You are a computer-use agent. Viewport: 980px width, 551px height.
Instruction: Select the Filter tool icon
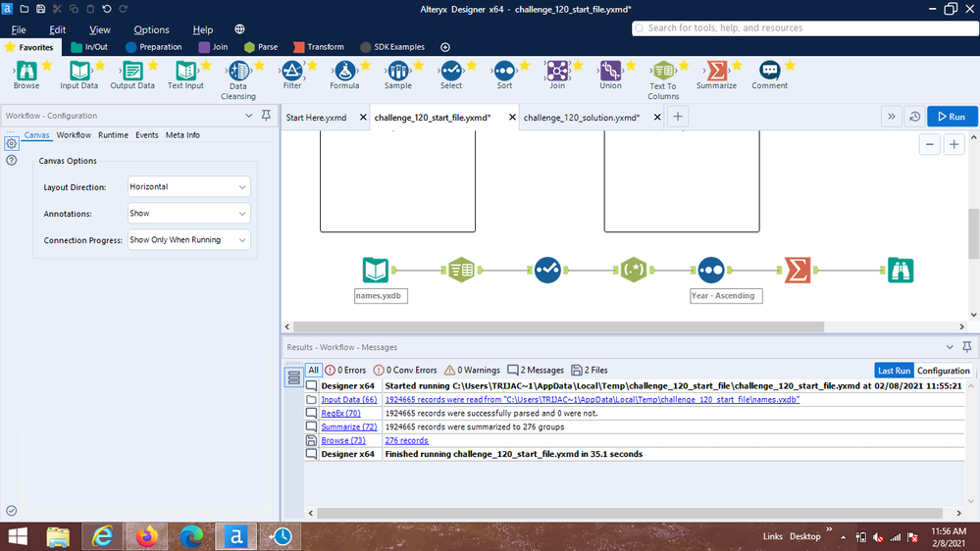(x=292, y=71)
